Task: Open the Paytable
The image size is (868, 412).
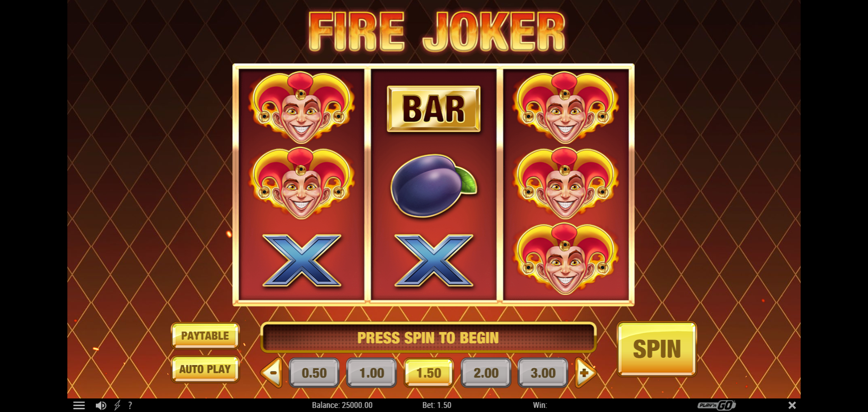Action: 205,336
